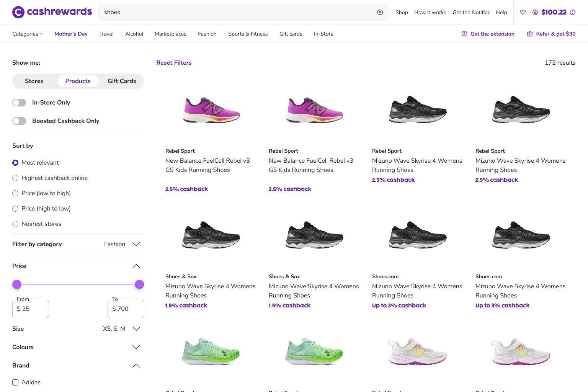
Task: Open the account profile icon
Action: click(x=535, y=12)
